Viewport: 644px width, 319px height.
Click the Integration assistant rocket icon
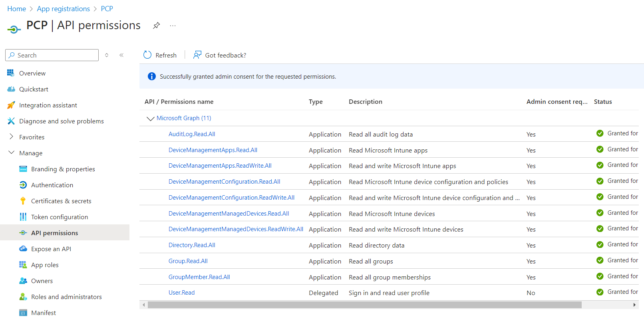point(11,105)
